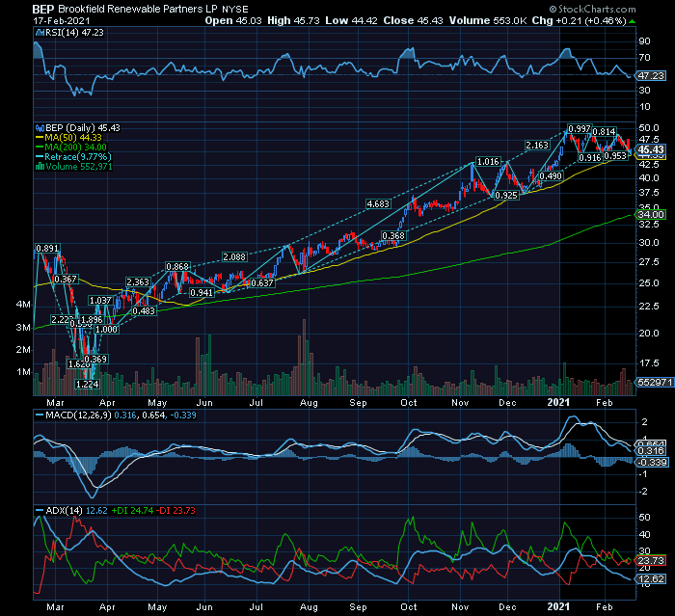Click the RSI(14) 47.23 legend label

click(74, 32)
